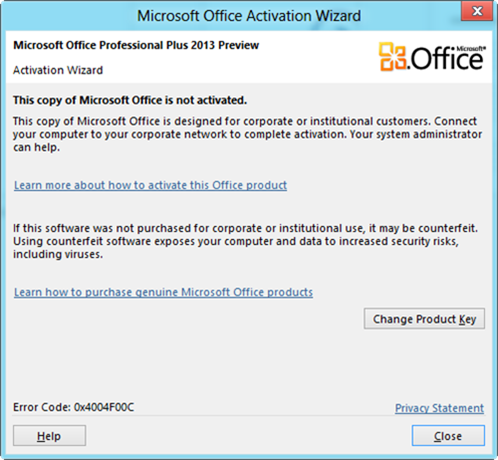Click the Microsoft Office Activation Wizard title bar
498x460 pixels.
[249, 16]
